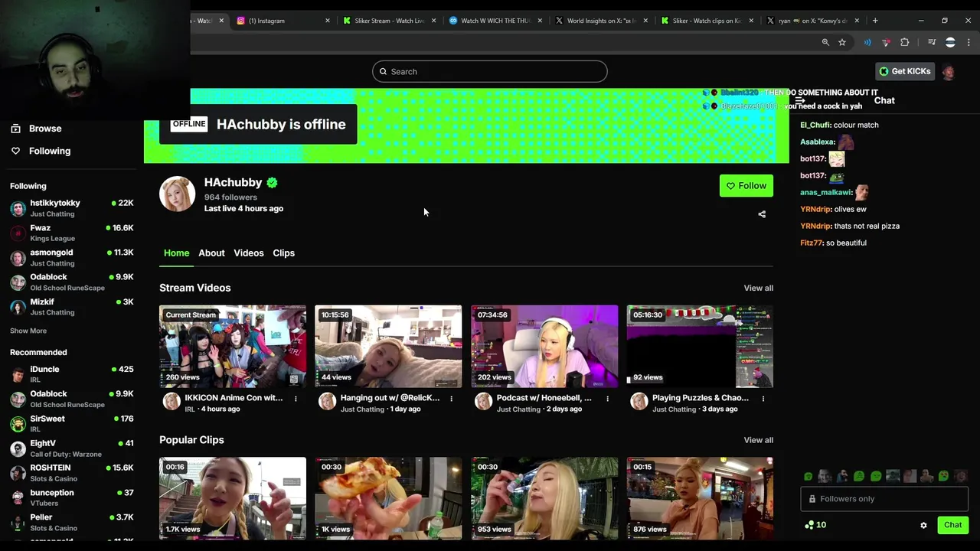980x551 pixels.
Task: Click the Kick search field
Action: pyautogui.click(x=490, y=71)
